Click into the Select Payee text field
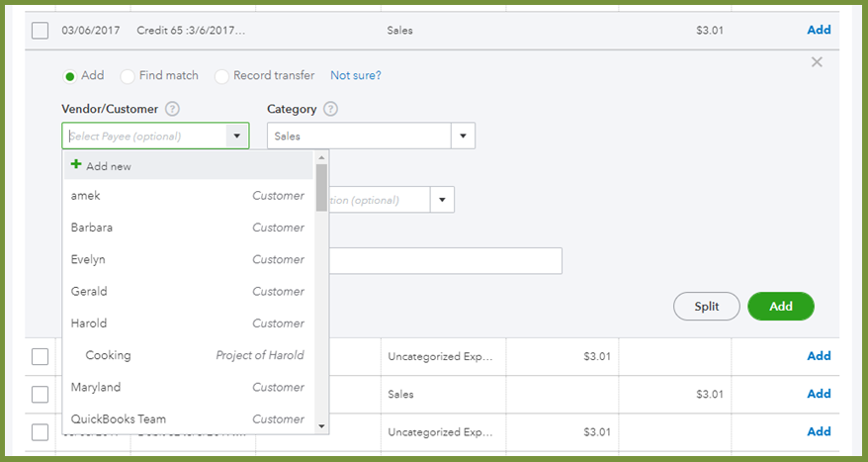 [144, 136]
